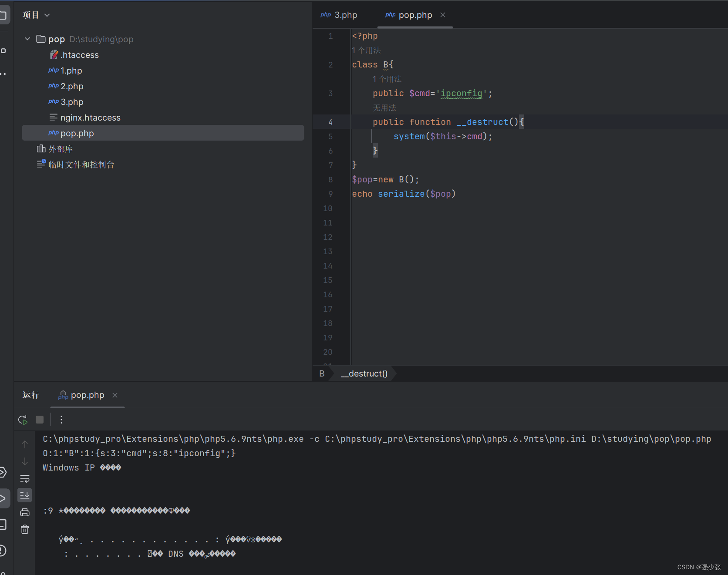Viewport: 728px width, 575px height.
Task: Collapse the pop project folder
Action: coord(27,39)
